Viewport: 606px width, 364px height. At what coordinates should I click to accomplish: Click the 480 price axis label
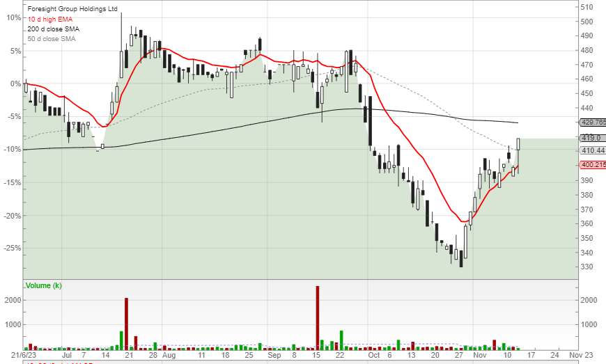click(586, 50)
